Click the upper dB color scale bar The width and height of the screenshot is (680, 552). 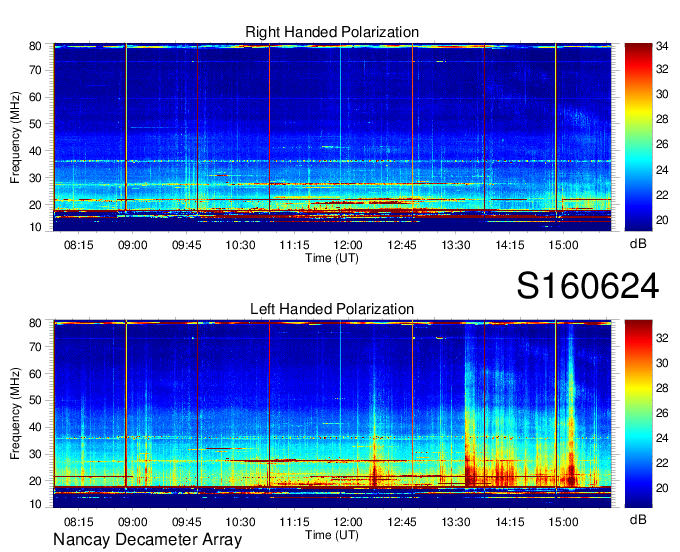pyautogui.click(x=638, y=137)
